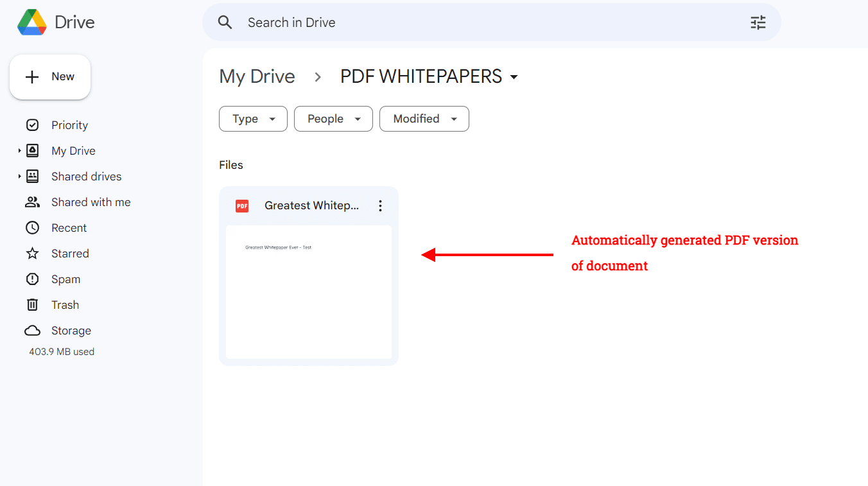The height and width of the screenshot is (486, 868).
Task: Navigate to My Drive via the breadcrumb
Action: click(257, 76)
